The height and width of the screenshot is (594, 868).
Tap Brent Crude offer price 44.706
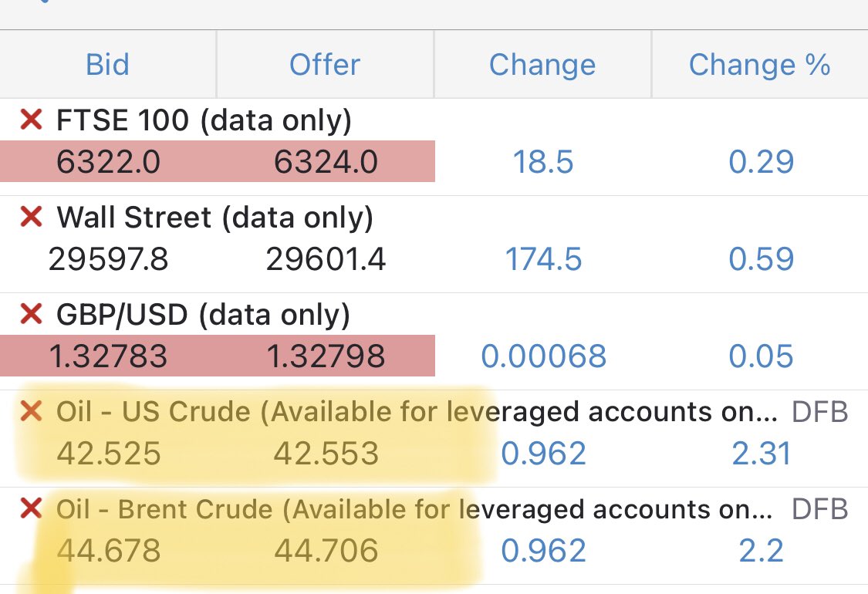click(326, 551)
